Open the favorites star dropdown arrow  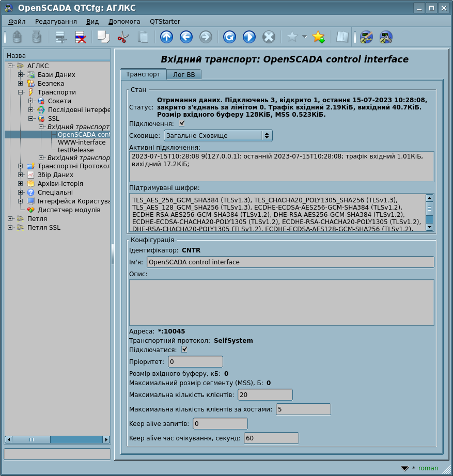(305, 37)
